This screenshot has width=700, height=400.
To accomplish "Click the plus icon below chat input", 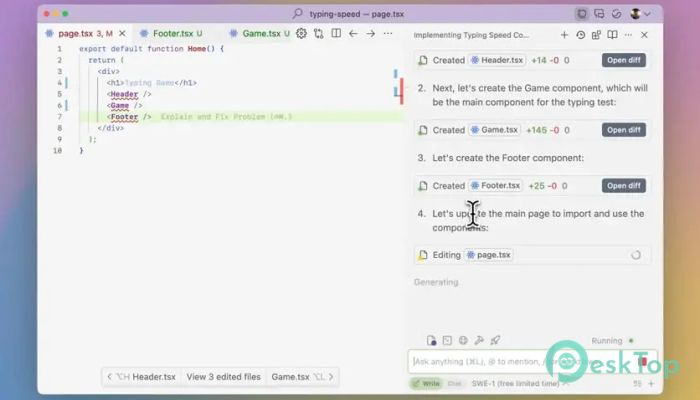I will 651,383.
